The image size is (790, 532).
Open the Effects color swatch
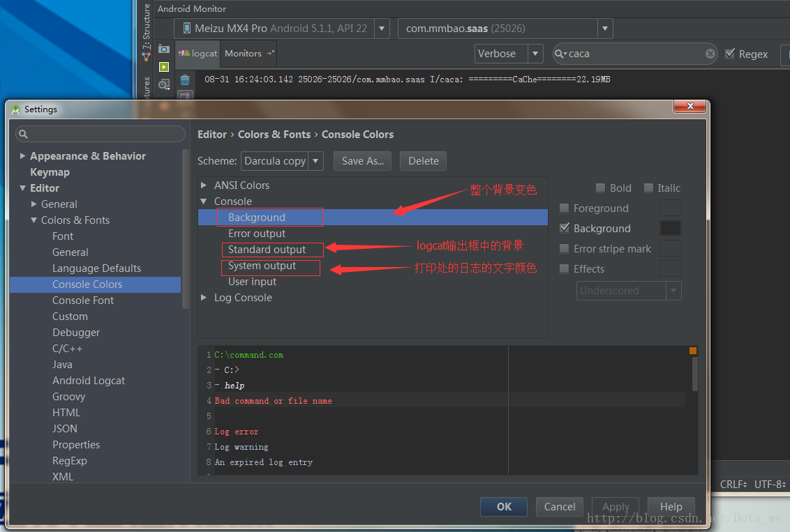(x=671, y=268)
